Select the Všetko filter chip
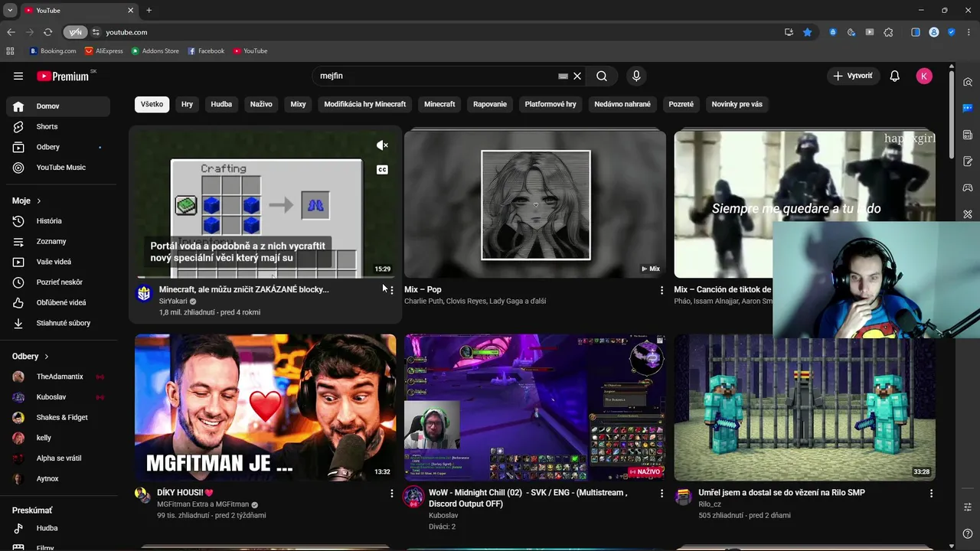 click(152, 104)
